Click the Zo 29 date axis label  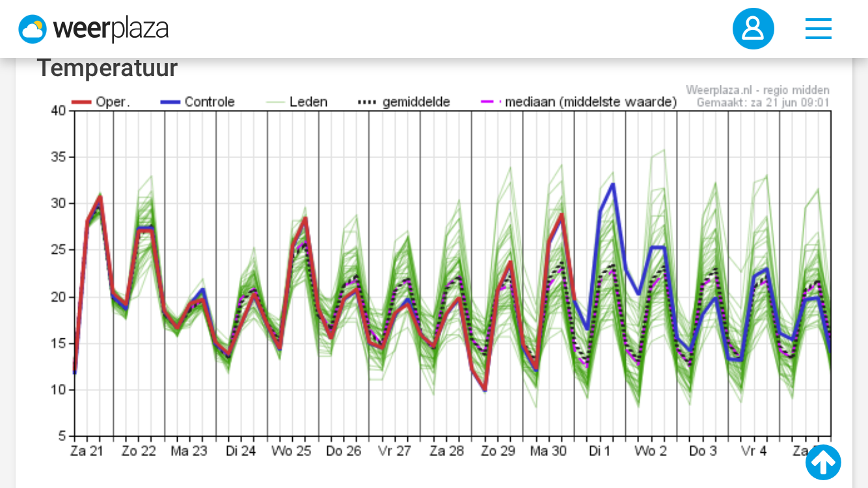click(x=498, y=451)
